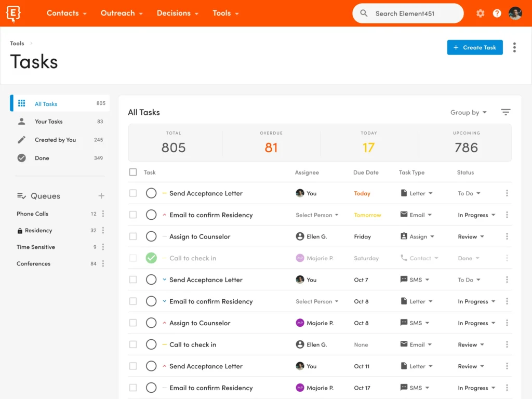
Task: Open row options for the Assign to Counselor Friday task
Action: tap(507, 236)
